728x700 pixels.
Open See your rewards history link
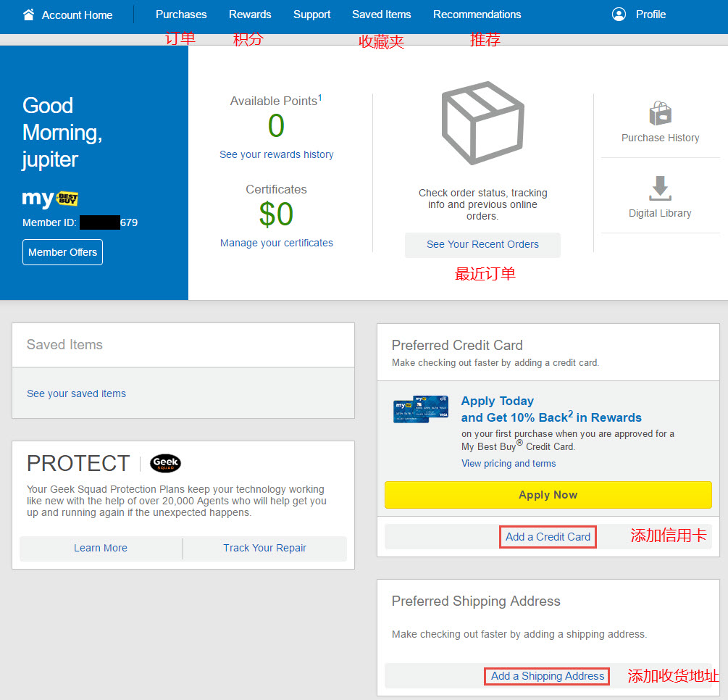click(276, 154)
